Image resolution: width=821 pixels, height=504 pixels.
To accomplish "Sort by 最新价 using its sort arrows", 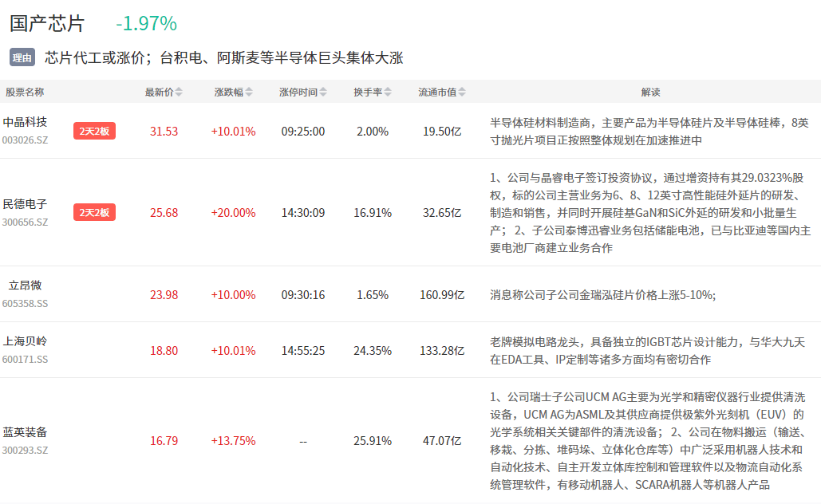I will [x=179, y=93].
